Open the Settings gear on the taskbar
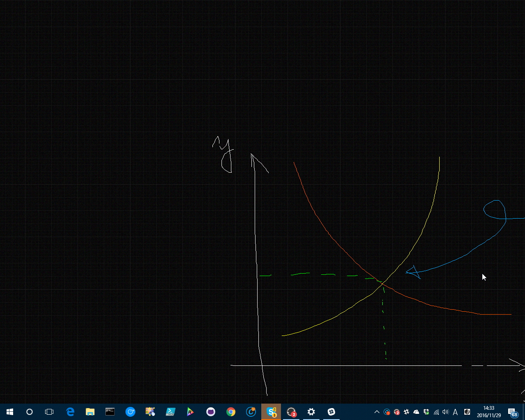Image resolution: width=525 pixels, height=420 pixels. (311, 412)
